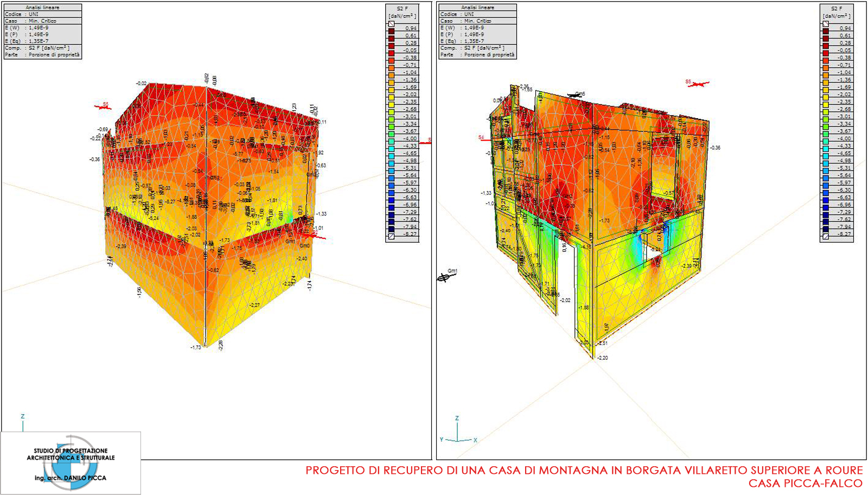Click 'Codice : UNI' row in left info box
This screenshot has height=495, width=868.
click(x=43, y=14)
